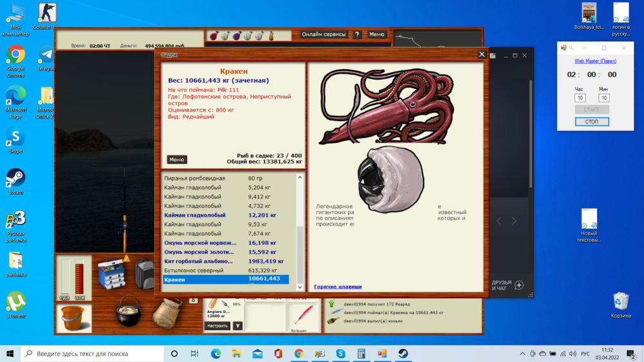
Task: Select Кайман гладколобый 9,53 кг row
Action: (x=226, y=224)
